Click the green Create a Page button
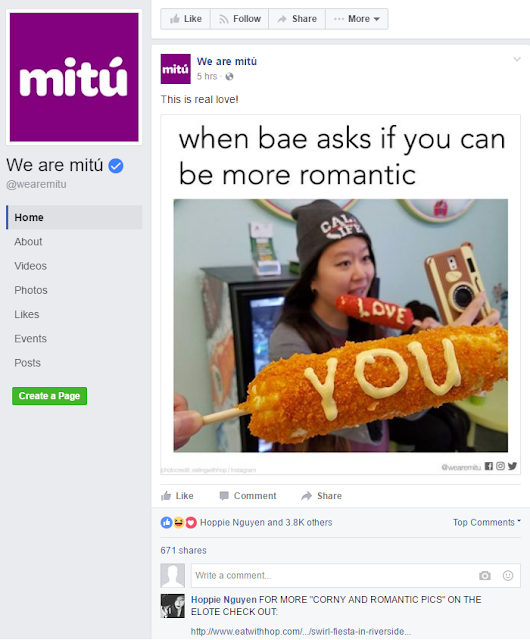The image size is (530, 640). (49, 396)
